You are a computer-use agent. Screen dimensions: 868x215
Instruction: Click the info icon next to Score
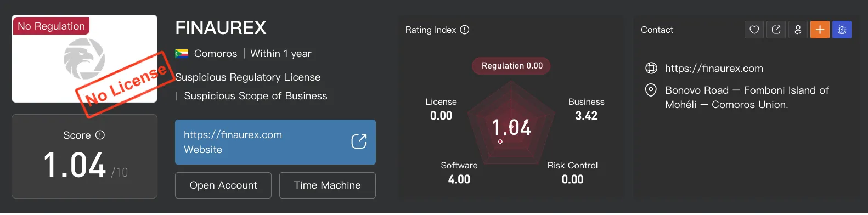(x=100, y=135)
